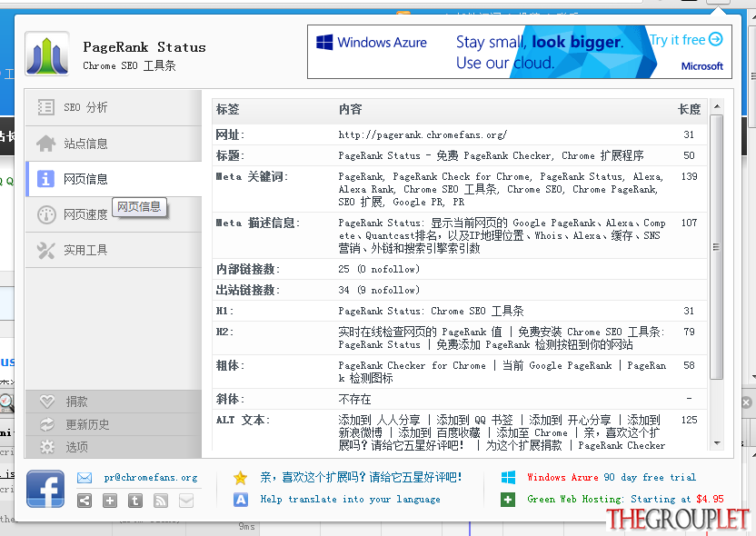Click the pr@chromefans.org email link
756x536 pixels.
(x=151, y=478)
